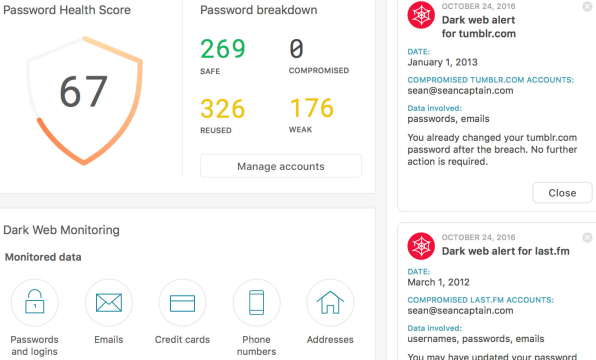Image resolution: width=596 pixels, height=360 pixels.
Task: Open the Manage accounts button
Action: pos(281,166)
